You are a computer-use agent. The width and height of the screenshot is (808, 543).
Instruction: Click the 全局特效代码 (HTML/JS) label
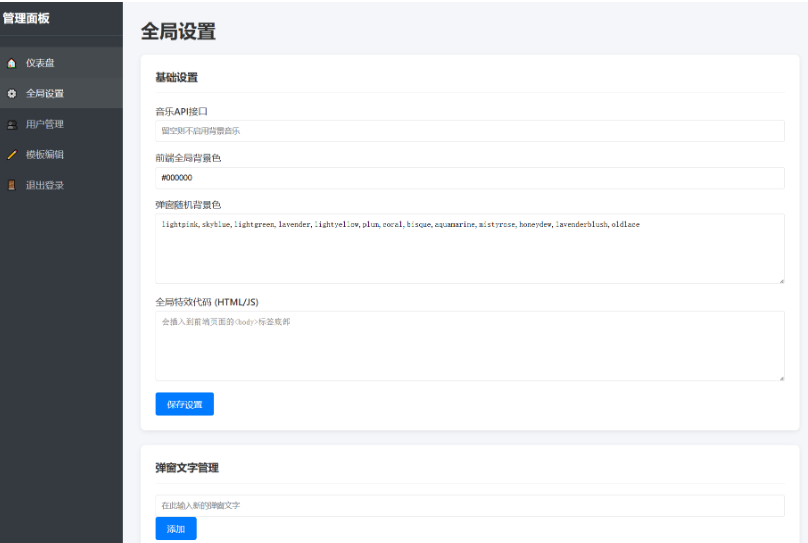coord(207,302)
